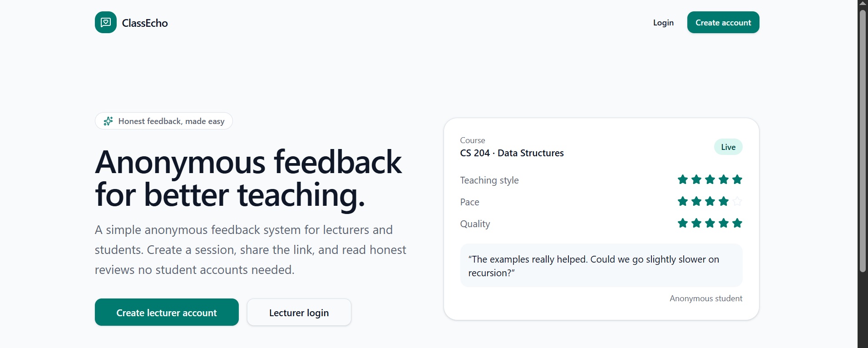The image size is (868, 348).
Task: Click the ClassEcho chat logo icon
Action: click(x=105, y=22)
